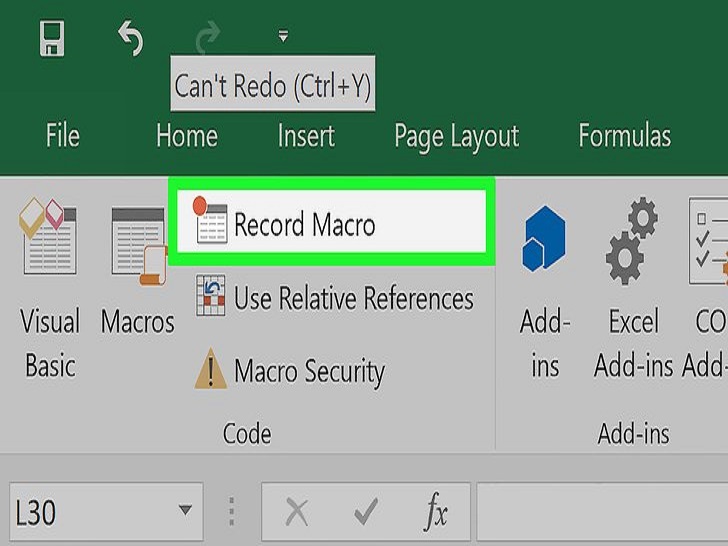
Task: Click the Save floppy disk icon
Action: point(52,38)
